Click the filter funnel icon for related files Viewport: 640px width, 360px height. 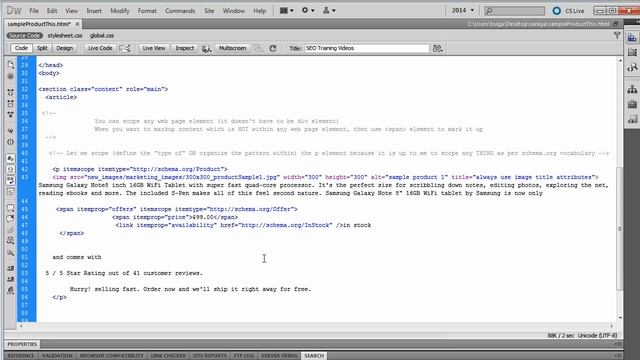coord(617,36)
